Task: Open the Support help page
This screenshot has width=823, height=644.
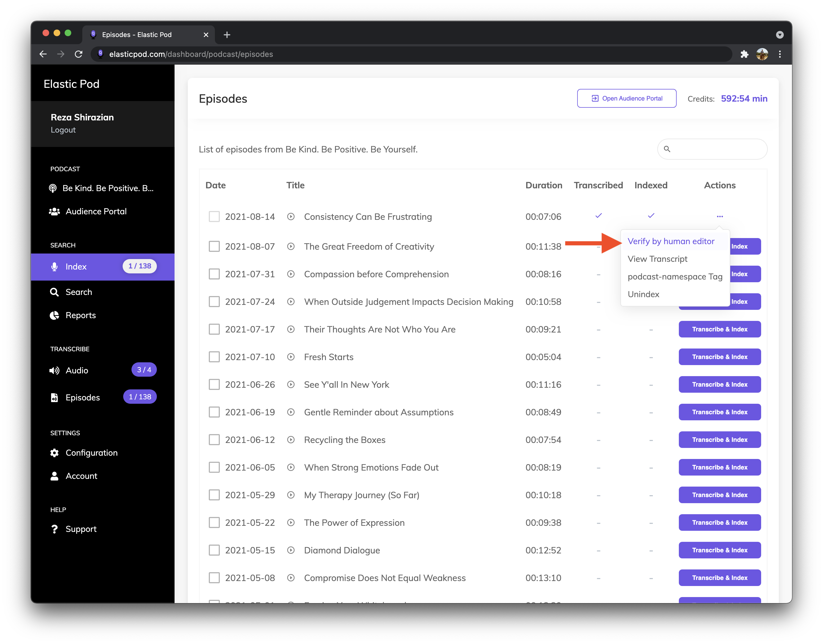Action: 74,529
